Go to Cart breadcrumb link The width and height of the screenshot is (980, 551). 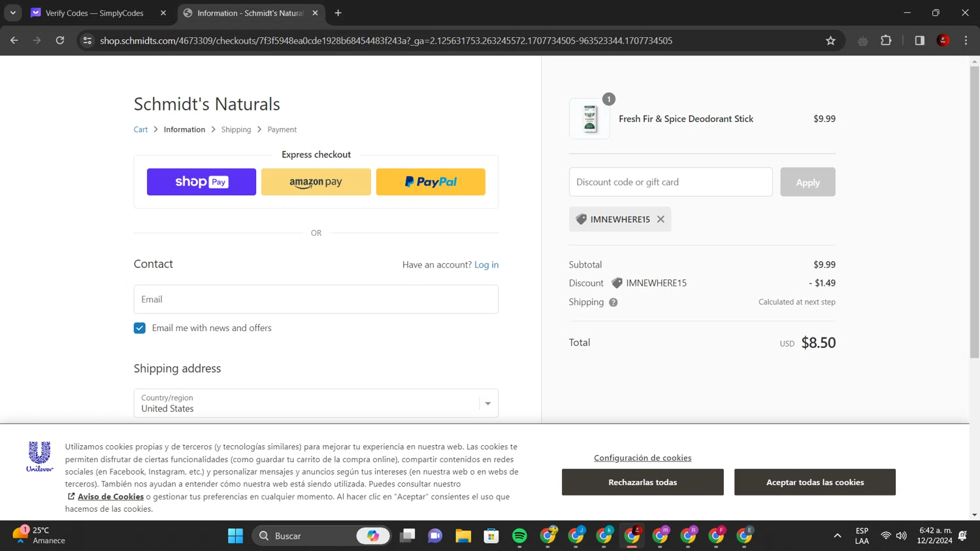[x=140, y=129]
